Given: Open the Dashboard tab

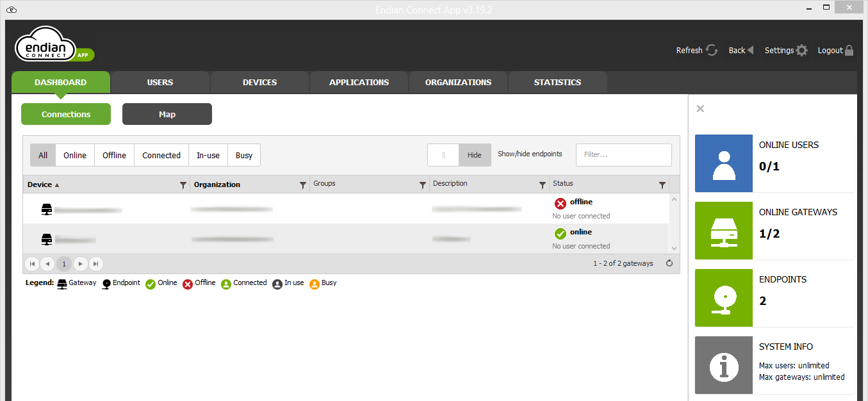Looking at the screenshot, I should click(61, 82).
